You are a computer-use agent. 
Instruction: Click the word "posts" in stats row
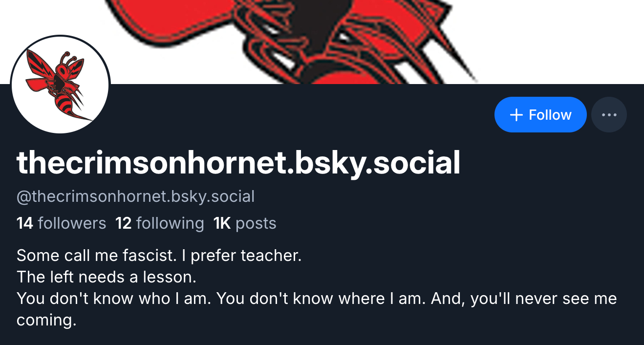pyautogui.click(x=256, y=223)
